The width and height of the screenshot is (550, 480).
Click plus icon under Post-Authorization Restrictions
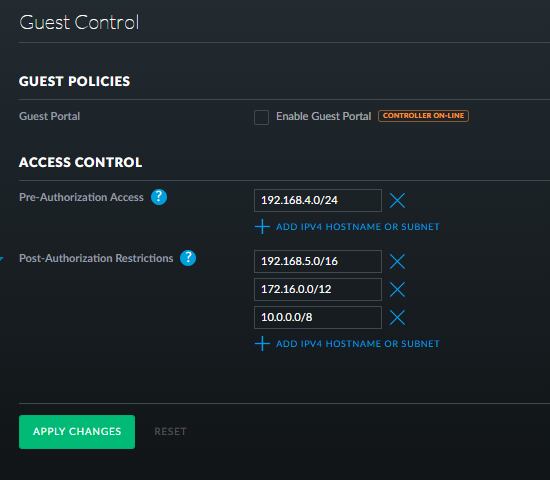click(262, 344)
